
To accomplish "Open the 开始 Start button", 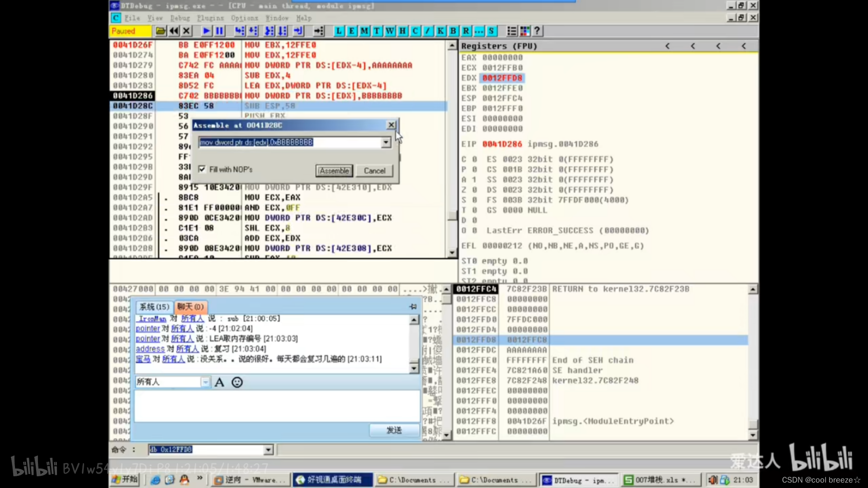I will 125,480.
